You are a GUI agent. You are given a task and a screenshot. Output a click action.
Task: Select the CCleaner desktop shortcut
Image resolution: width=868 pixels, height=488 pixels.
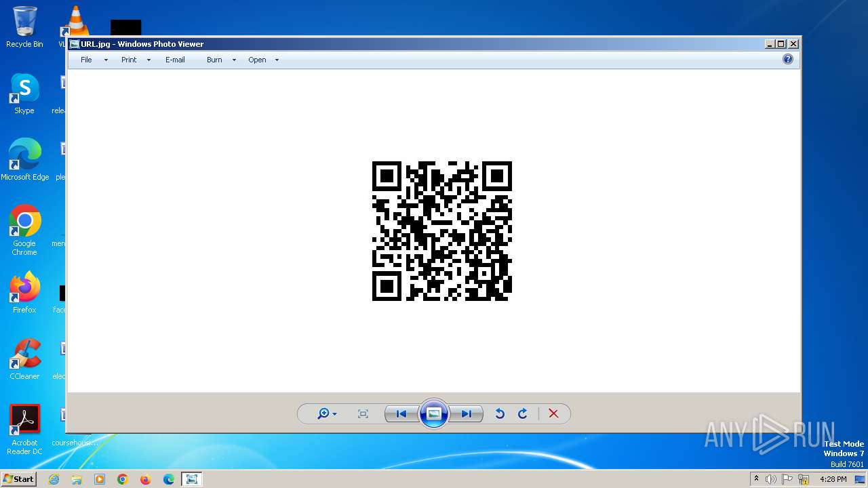click(x=24, y=359)
